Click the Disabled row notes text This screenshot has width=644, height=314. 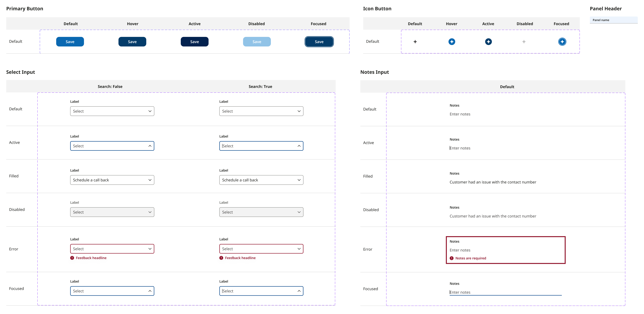(x=493, y=216)
